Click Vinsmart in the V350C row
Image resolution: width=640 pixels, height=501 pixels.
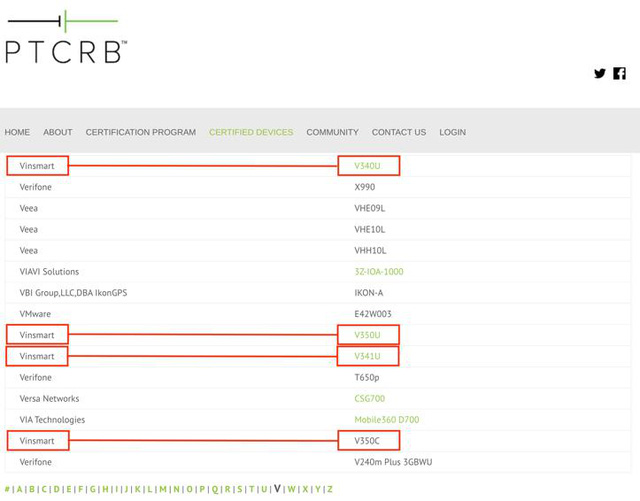[37, 441]
